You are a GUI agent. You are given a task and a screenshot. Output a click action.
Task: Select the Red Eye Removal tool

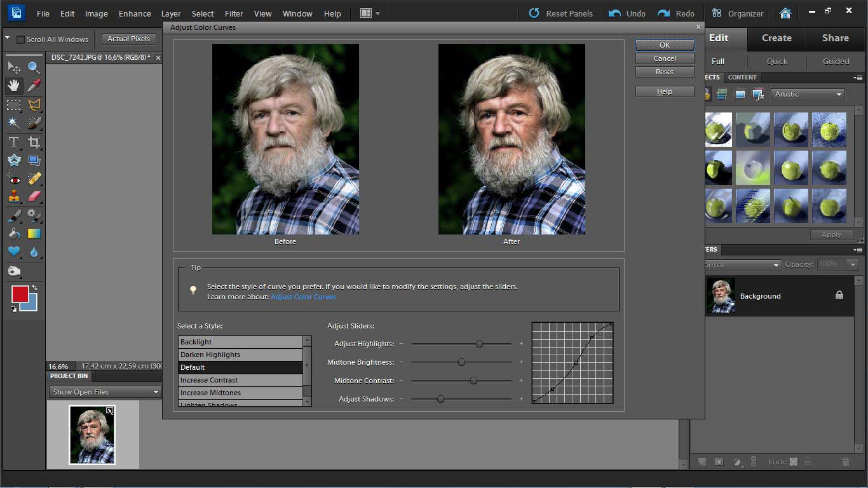click(13, 179)
